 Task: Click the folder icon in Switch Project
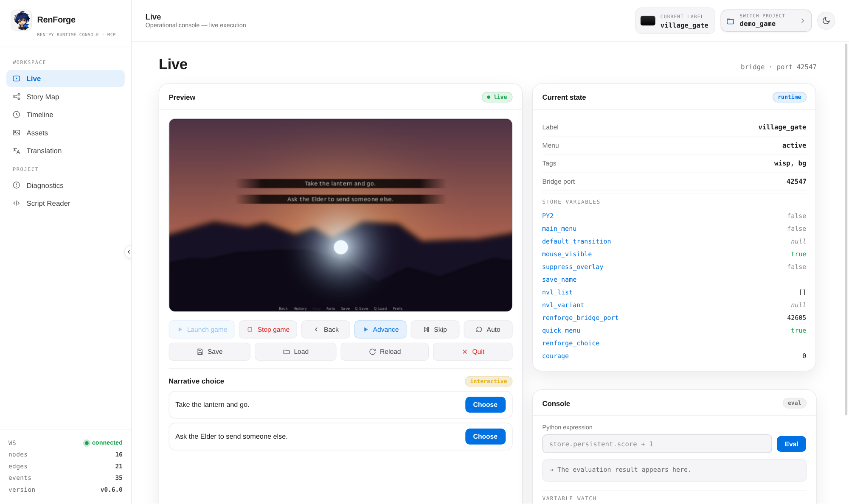click(731, 21)
